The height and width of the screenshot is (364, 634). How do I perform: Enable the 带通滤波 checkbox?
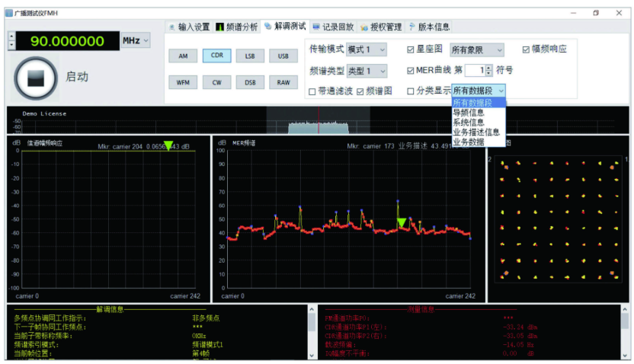[x=312, y=91]
